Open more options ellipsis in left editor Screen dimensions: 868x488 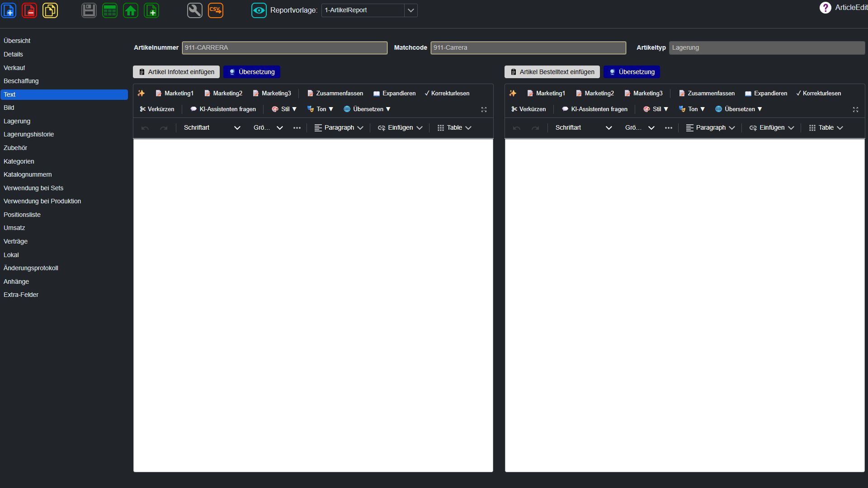(297, 128)
